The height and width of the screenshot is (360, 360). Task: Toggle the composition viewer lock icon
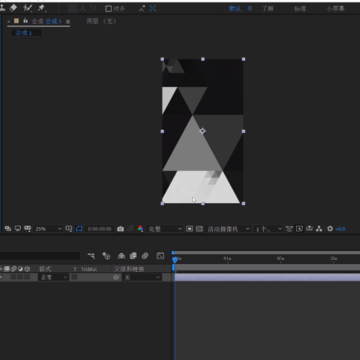coord(25,21)
